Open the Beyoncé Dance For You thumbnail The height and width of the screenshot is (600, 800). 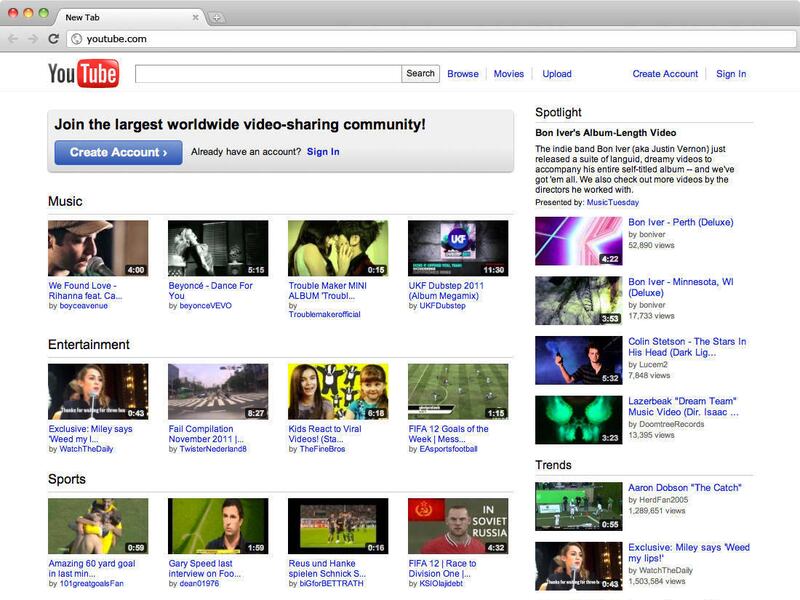coord(218,248)
